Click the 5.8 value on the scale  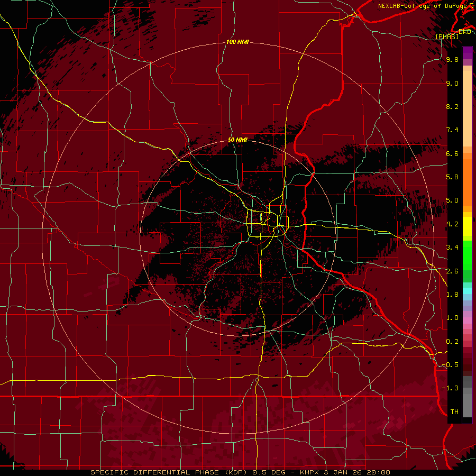pos(452,177)
